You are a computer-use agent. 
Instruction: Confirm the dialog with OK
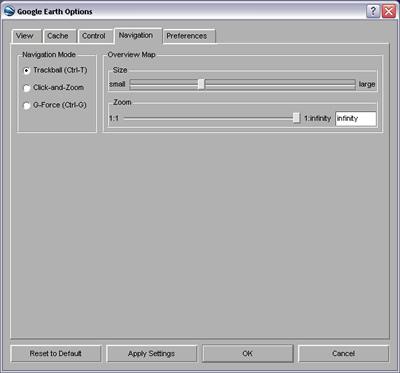247,353
